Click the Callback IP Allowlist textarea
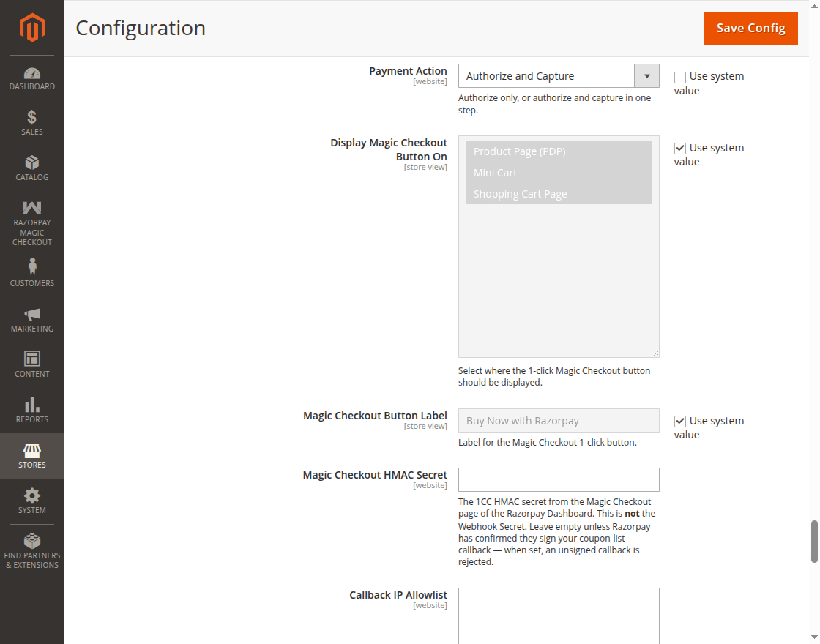Viewport: 820px width, 644px height. (x=559, y=615)
